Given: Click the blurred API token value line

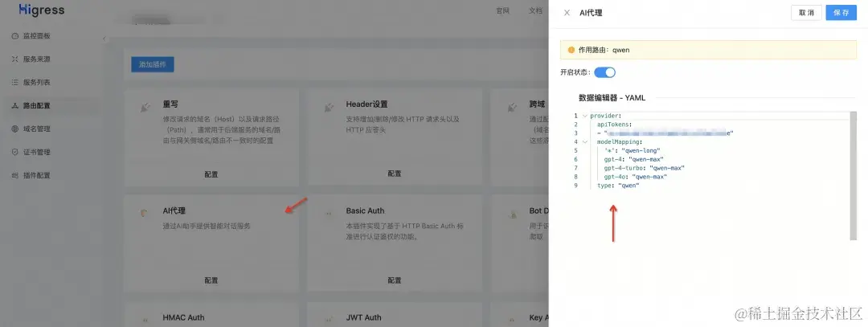Looking at the screenshot, I should click(x=665, y=133).
